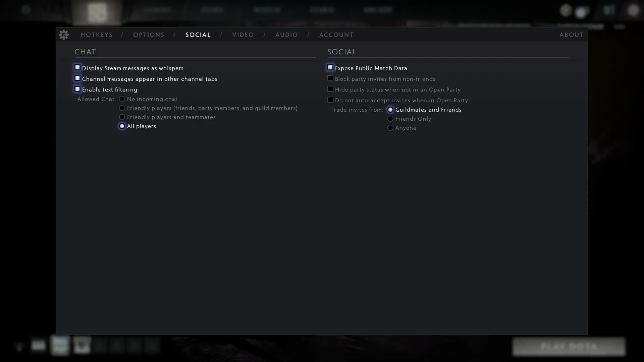The width and height of the screenshot is (644, 362).
Task: Toggle Channel messages appear in other tabs
Action: pos(77,78)
